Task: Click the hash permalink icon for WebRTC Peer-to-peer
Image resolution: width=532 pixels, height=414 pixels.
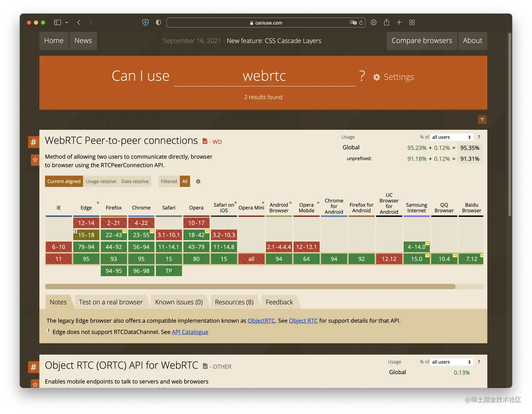Action: [x=33, y=142]
